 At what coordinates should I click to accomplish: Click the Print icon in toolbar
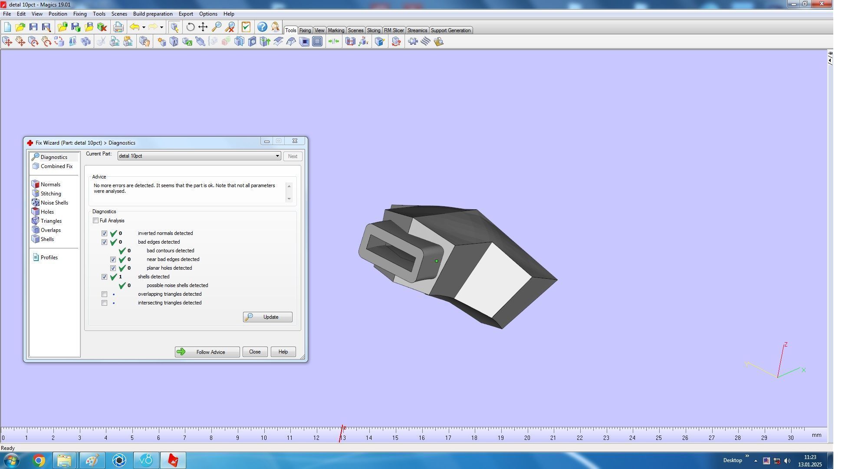[x=118, y=27]
